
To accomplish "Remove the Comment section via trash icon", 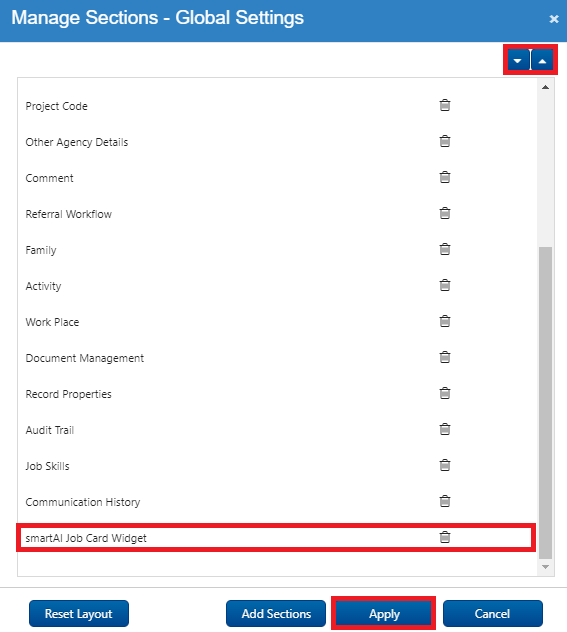I will 444,177.
